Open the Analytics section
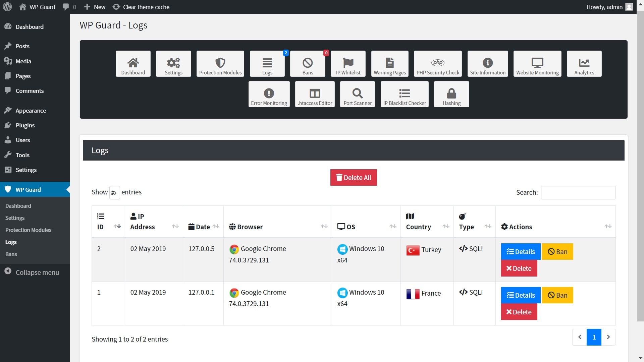644x362 pixels. pos(584,64)
